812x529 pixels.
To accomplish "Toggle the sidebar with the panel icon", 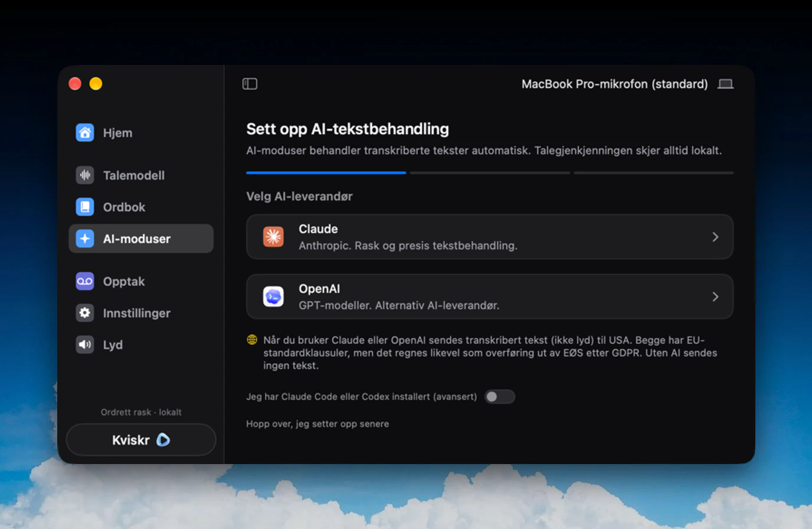I will tap(250, 84).
